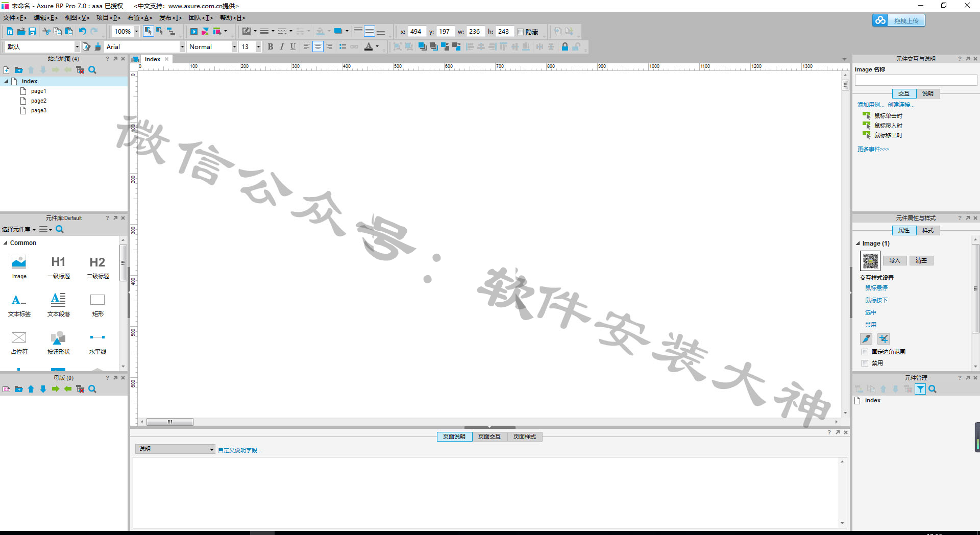Open the Arial font dropdown
Image resolution: width=980 pixels, height=535 pixels.
(182, 46)
